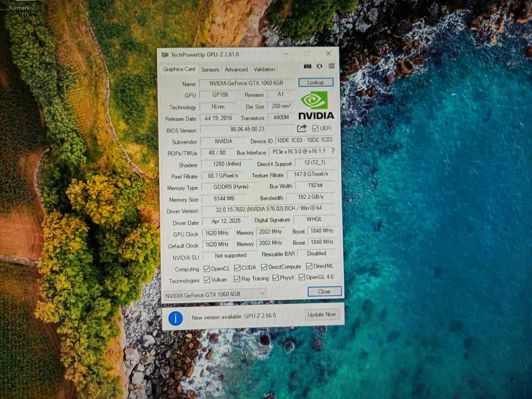
Task: Click the Die Size 200 mm² value
Action: 281,106
